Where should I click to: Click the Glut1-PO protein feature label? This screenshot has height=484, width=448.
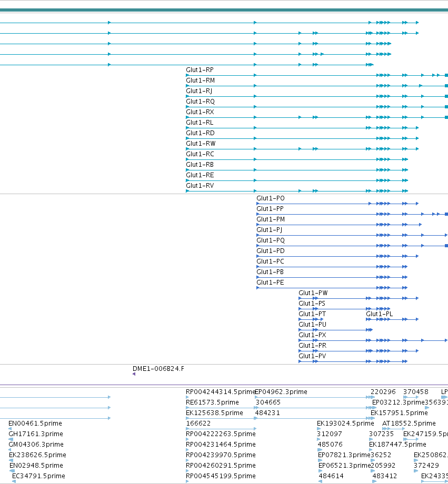point(271,198)
